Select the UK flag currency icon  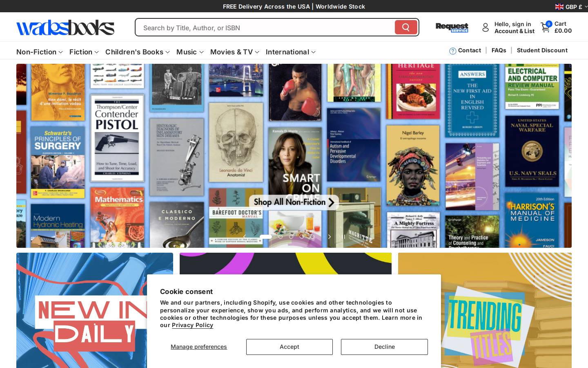coord(559,7)
